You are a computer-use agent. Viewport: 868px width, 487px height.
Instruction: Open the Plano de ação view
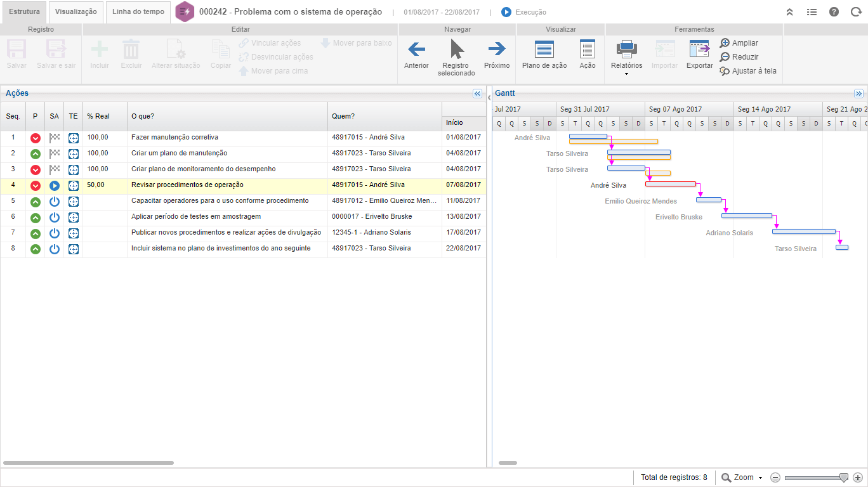coord(544,49)
